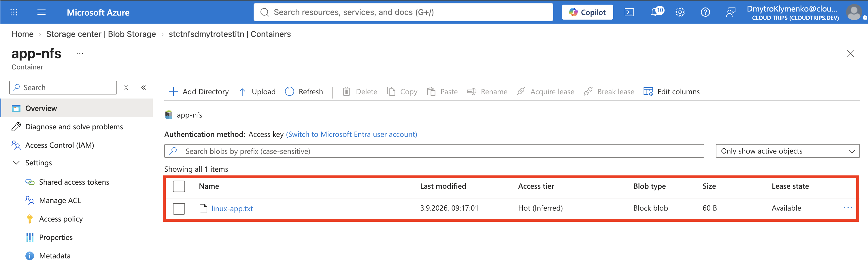The width and height of the screenshot is (868, 280).
Task: Open the row actions ellipsis for linux-app.txt
Action: (x=848, y=208)
